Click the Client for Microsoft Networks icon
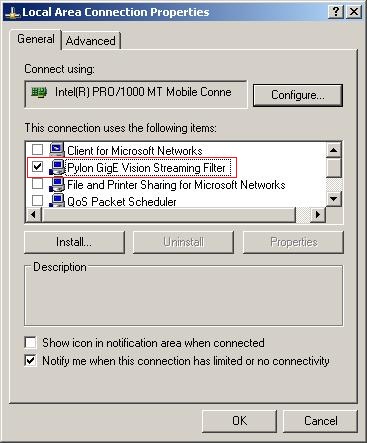This screenshot has width=367, height=443. coord(57,149)
